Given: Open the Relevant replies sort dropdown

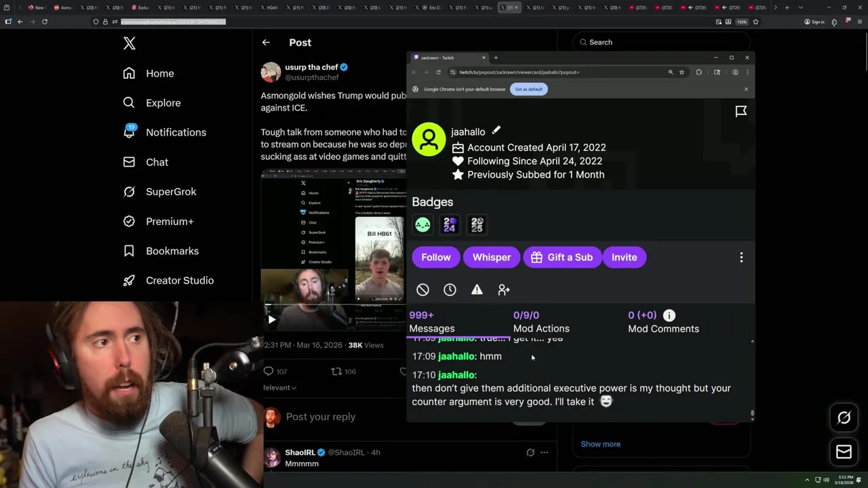Looking at the screenshot, I should click(x=280, y=388).
